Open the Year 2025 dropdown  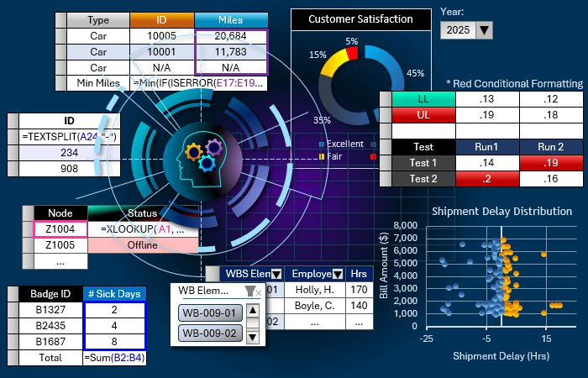point(484,31)
